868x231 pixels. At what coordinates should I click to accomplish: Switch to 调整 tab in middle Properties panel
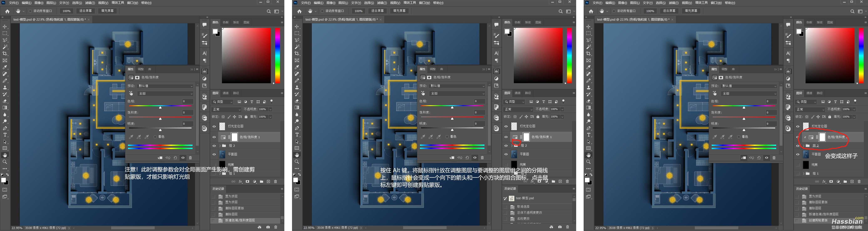[x=433, y=69]
